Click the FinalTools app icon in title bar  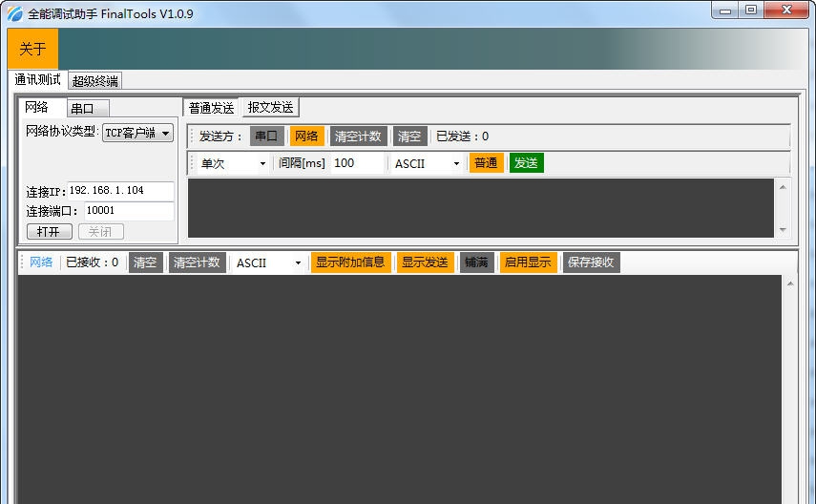(x=14, y=13)
